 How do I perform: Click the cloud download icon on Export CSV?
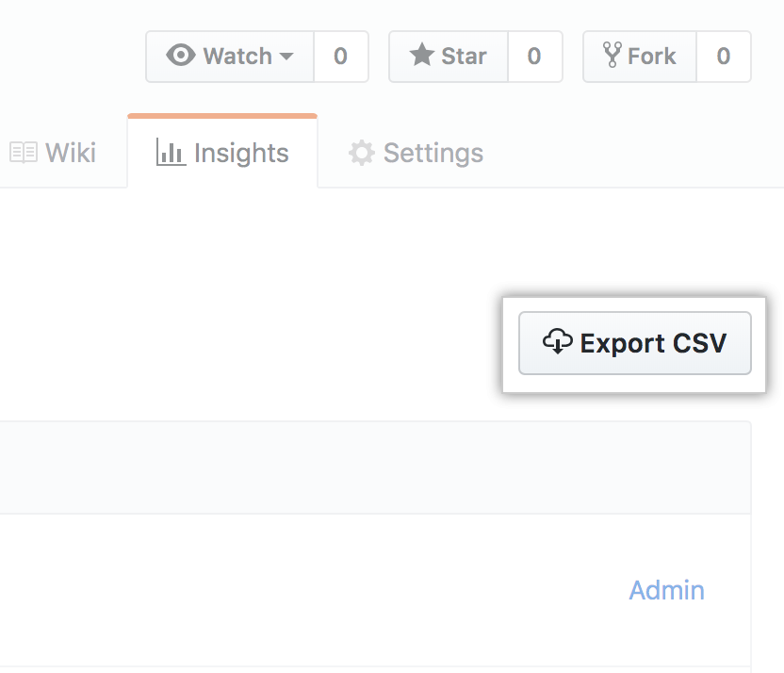click(558, 342)
